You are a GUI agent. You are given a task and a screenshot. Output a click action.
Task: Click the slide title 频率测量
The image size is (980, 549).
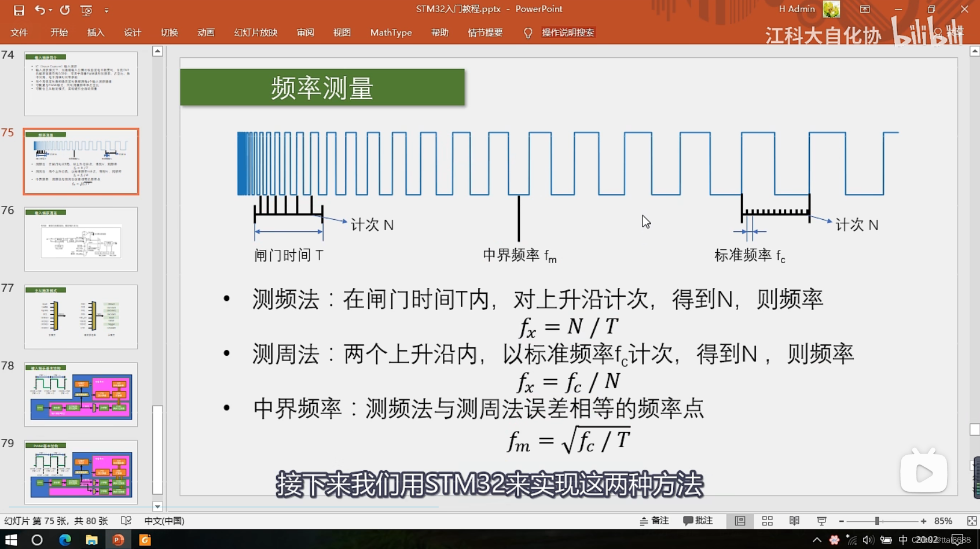322,88
